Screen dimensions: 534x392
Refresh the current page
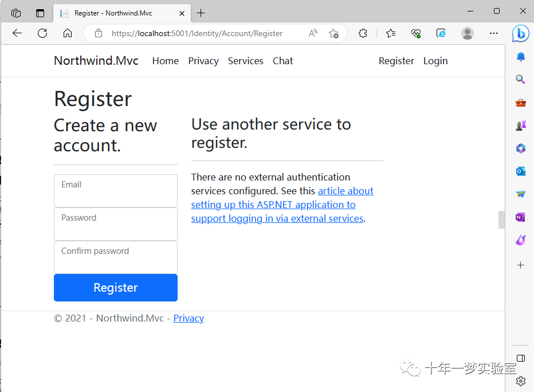coord(42,33)
